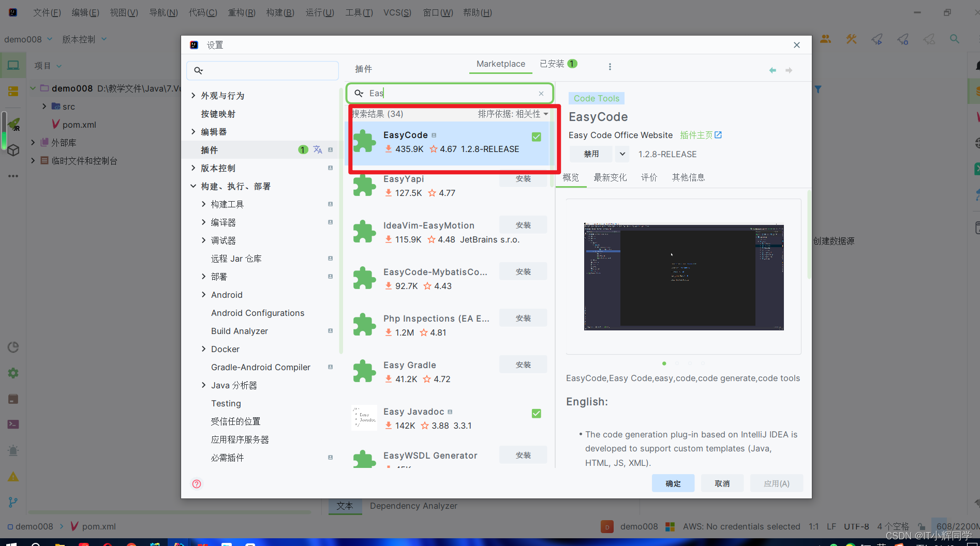This screenshot has width=980, height=546.
Task: Click the EasyYapi plugin icon
Action: coord(364,185)
